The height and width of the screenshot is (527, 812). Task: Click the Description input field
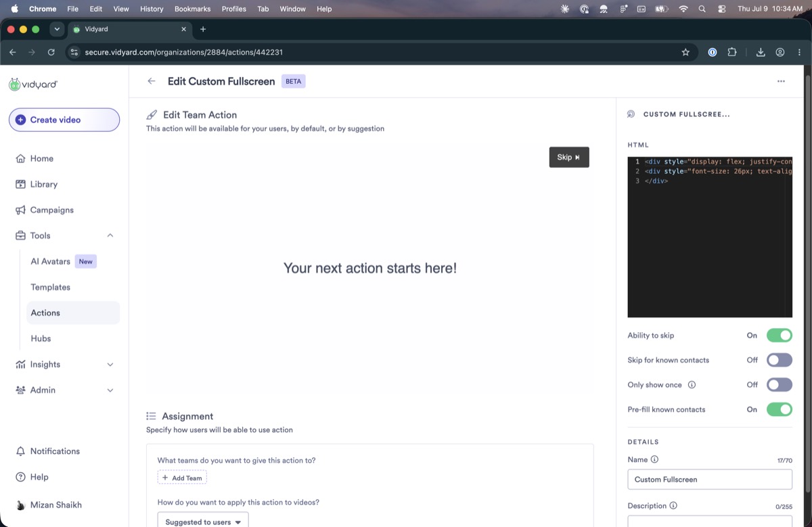coord(710,521)
